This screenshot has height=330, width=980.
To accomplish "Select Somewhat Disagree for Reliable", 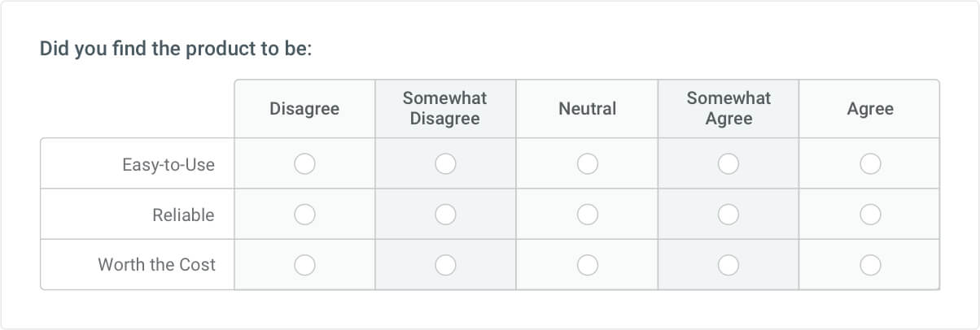I will (x=445, y=215).
